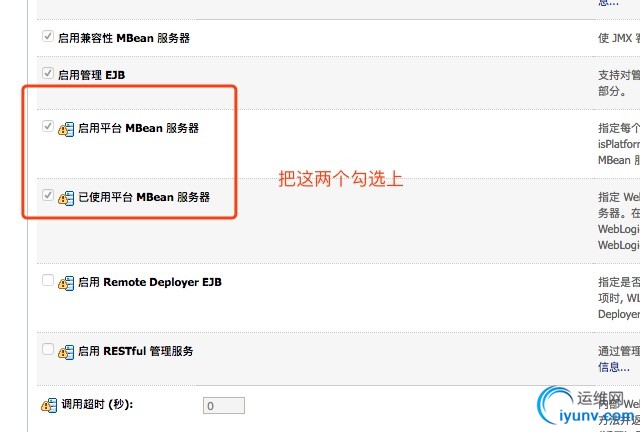
Task: Enable the 启用 Remote Deployer EJB checkbox
Action: (x=48, y=281)
